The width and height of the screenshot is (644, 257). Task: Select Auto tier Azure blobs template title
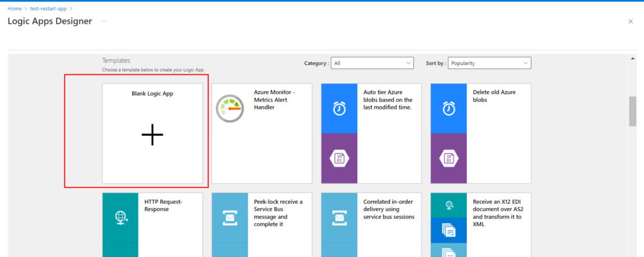point(388,100)
